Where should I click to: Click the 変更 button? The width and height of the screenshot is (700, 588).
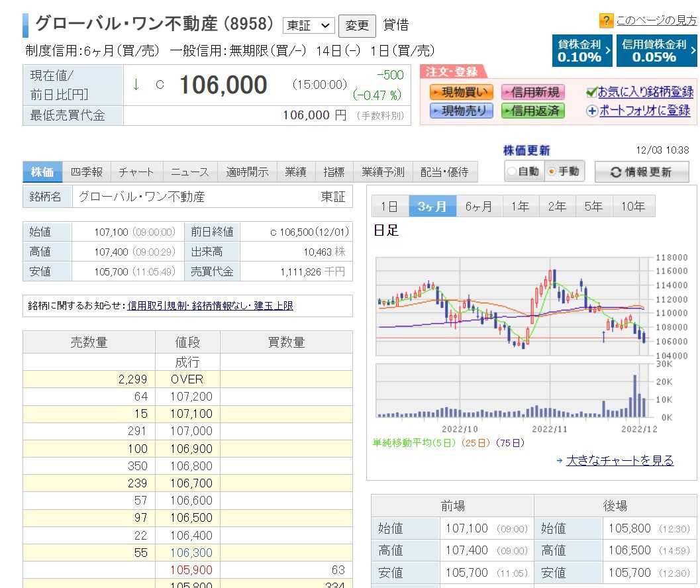[357, 25]
